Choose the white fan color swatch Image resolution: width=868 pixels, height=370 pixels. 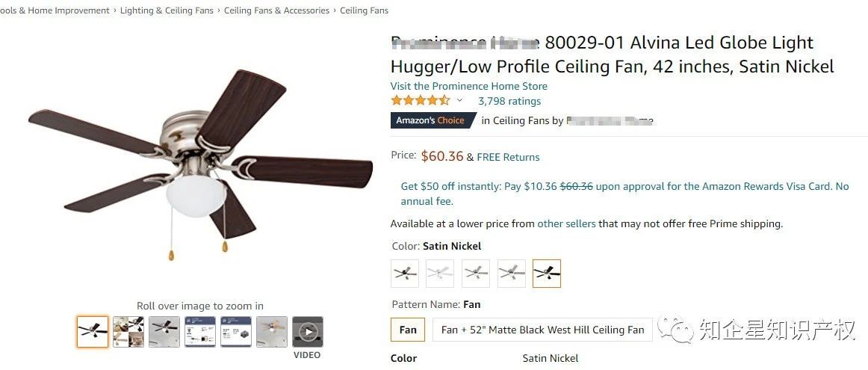[x=440, y=274]
